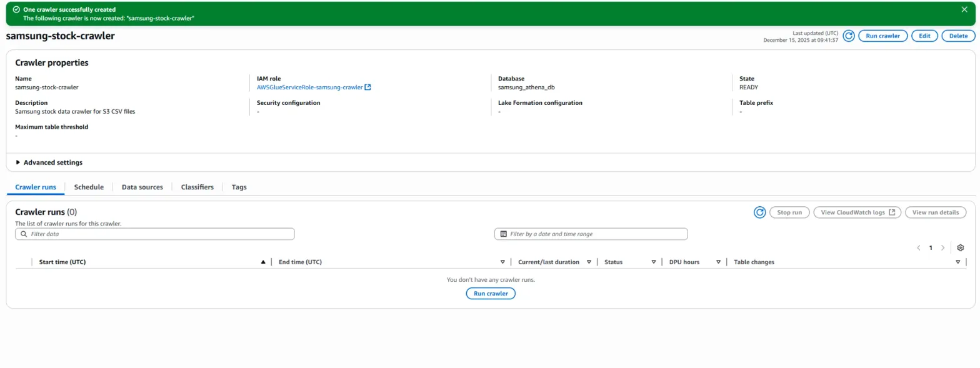Screen dimensions: 980x368
Task: Open the Data sources tab
Action: pyautogui.click(x=142, y=187)
